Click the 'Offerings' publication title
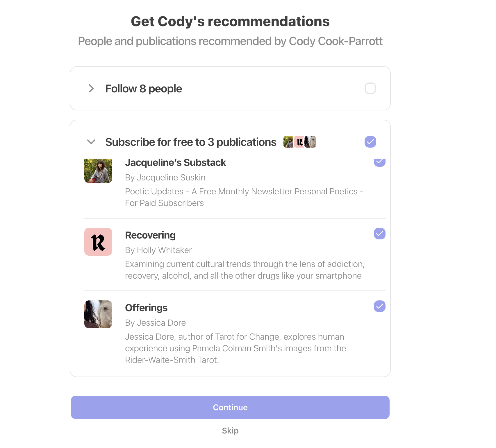This screenshot has width=496, height=448. click(x=146, y=308)
